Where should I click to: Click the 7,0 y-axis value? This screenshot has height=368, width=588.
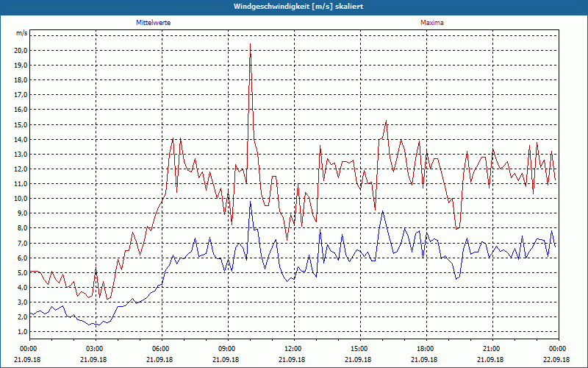23,243
